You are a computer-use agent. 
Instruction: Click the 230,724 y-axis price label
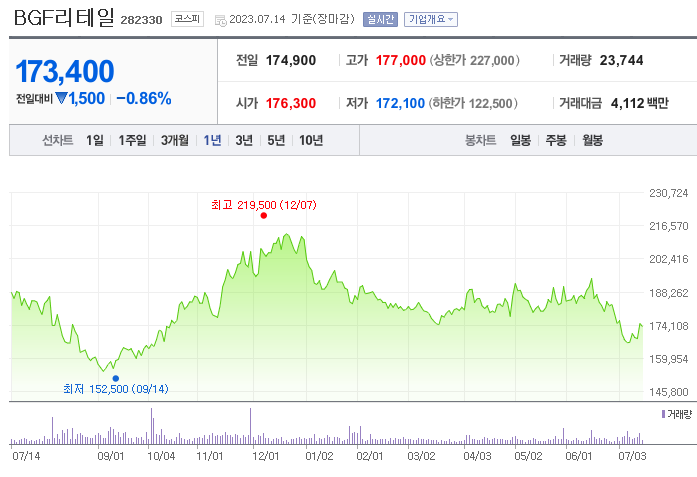click(669, 193)
